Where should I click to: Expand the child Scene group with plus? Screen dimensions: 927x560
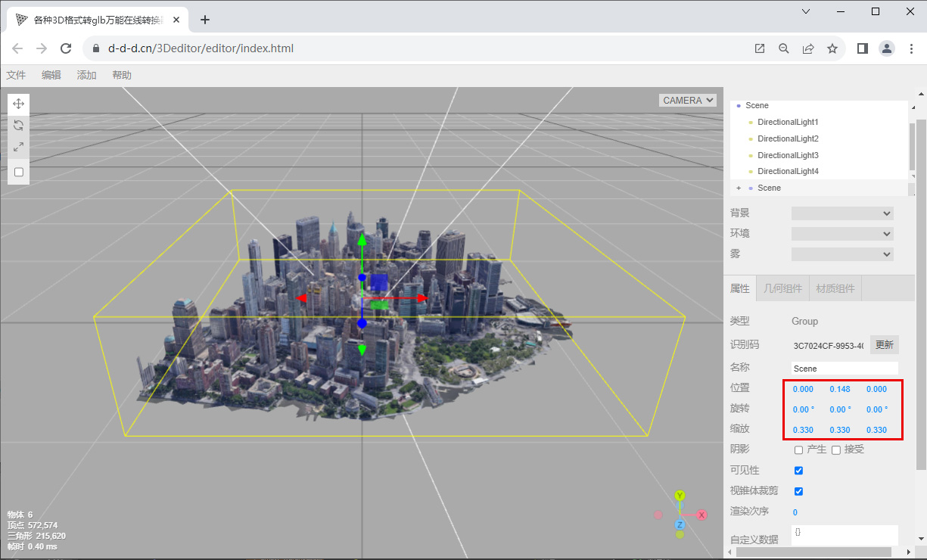click(x=739, y=188)
